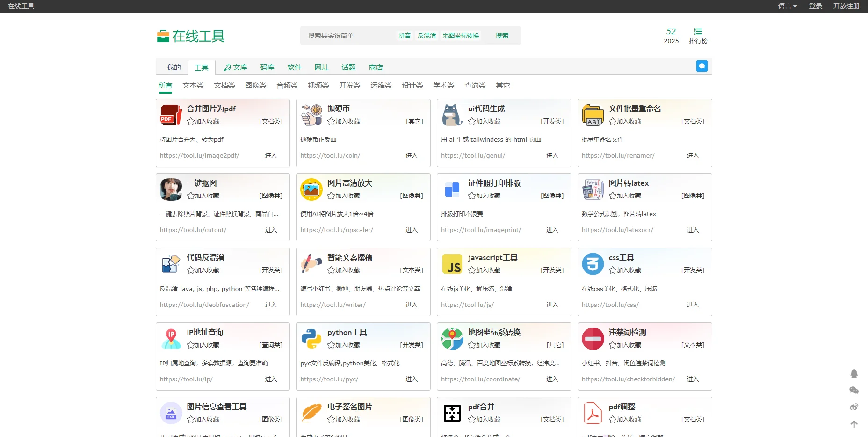Open the 图像类 category tab

(255, 86)
